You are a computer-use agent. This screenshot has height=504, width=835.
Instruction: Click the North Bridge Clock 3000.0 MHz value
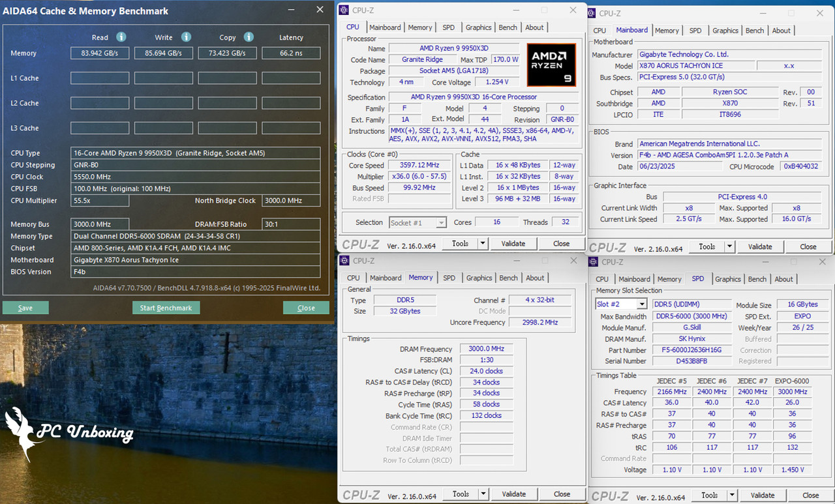pos(292,201)
